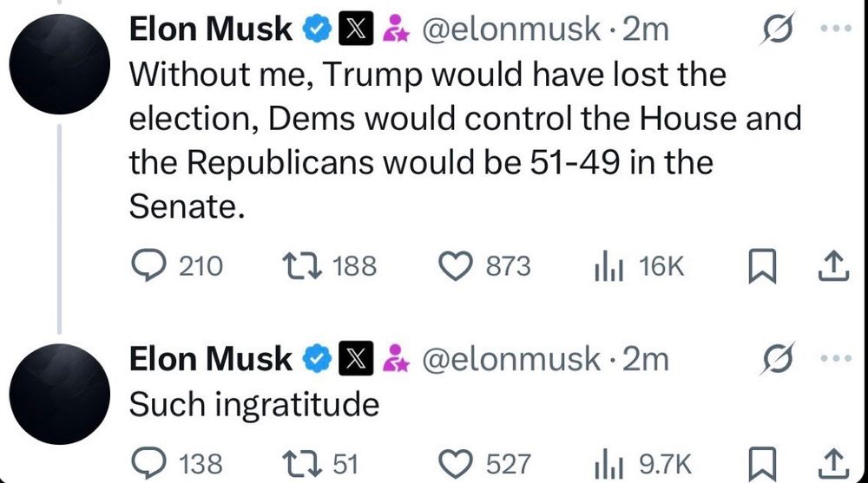
Task: Bookmark the 'Such ingratitude' tweet
Action: 762,465
